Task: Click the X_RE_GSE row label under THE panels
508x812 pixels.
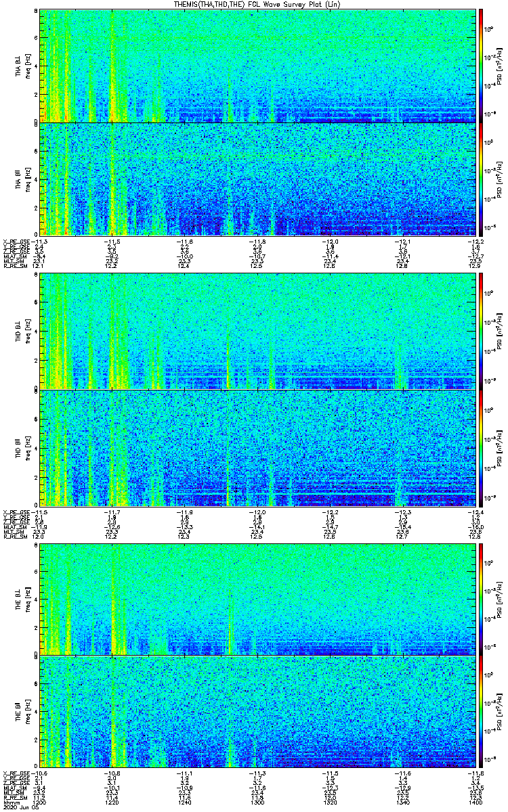Action: (16, 773)
